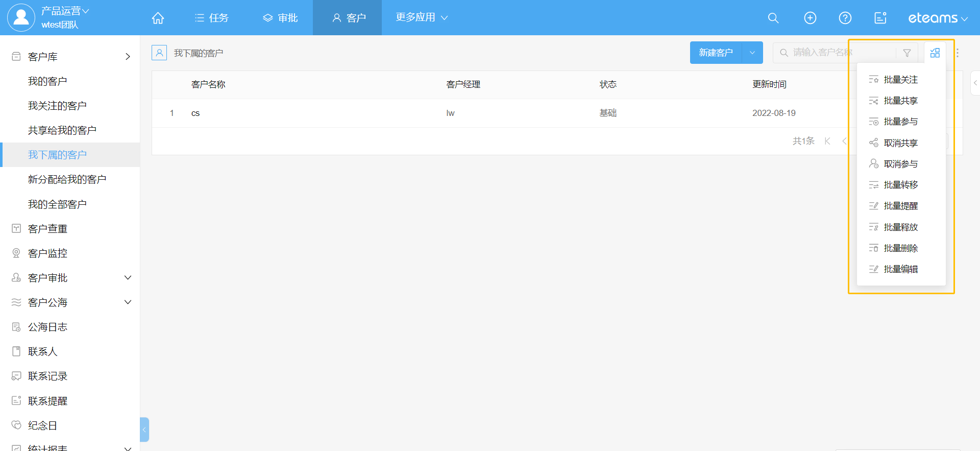Click the user avatar icon

21,17
